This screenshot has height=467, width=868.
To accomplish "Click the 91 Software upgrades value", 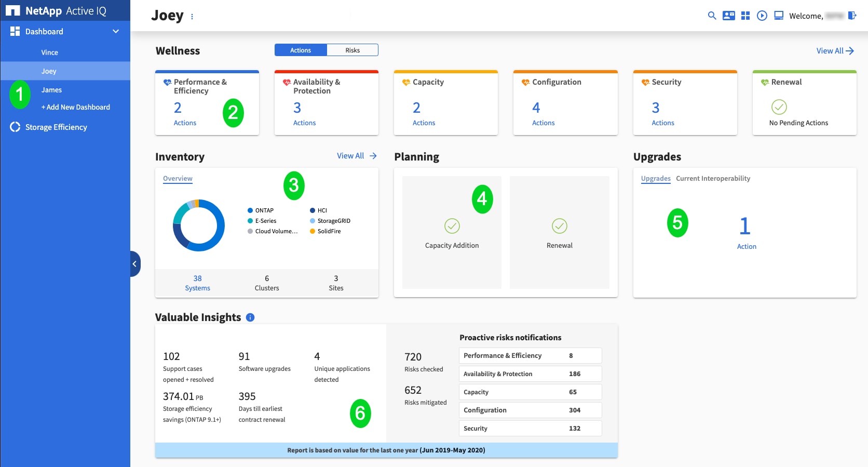I will tap(244, 356).
